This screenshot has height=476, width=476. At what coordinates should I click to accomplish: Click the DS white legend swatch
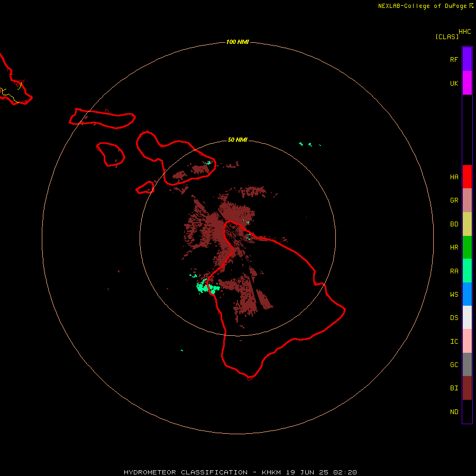[467, 317]
